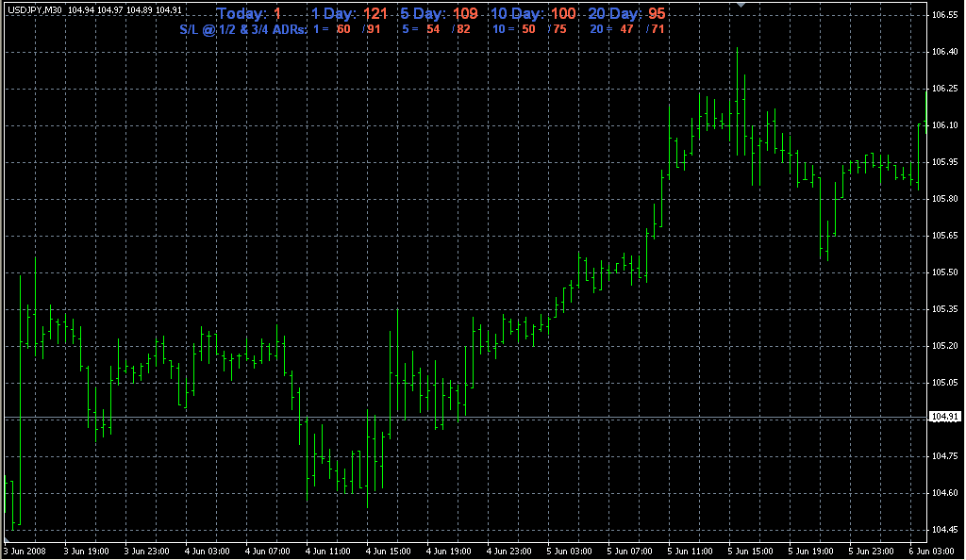Click the "4 Jun 19:00" time axis label
966x560 pixels.
(x=448, y=552)
